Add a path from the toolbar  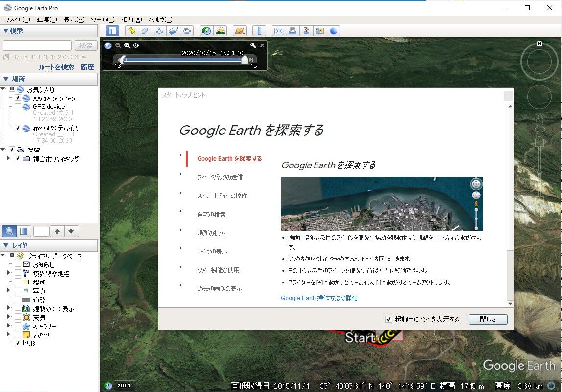point(159,31)
